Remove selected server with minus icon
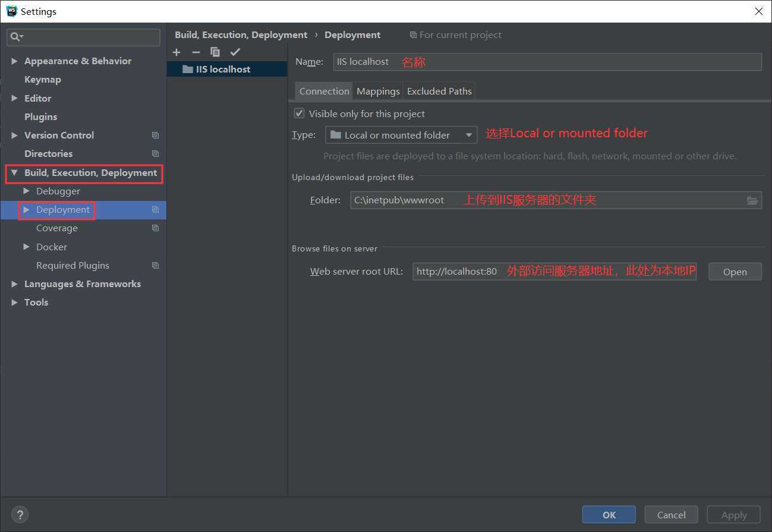 196,52
